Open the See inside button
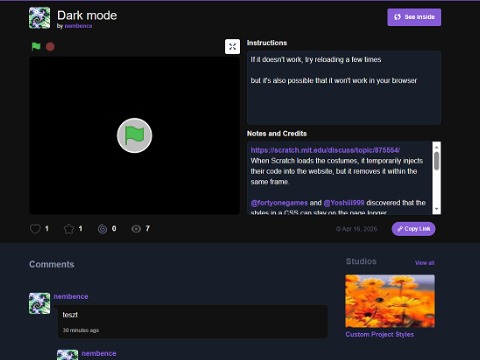 [x=414, y=17]
